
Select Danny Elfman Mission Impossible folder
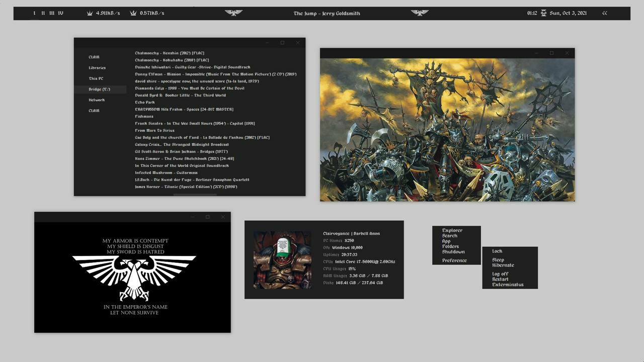coord(215,74)
